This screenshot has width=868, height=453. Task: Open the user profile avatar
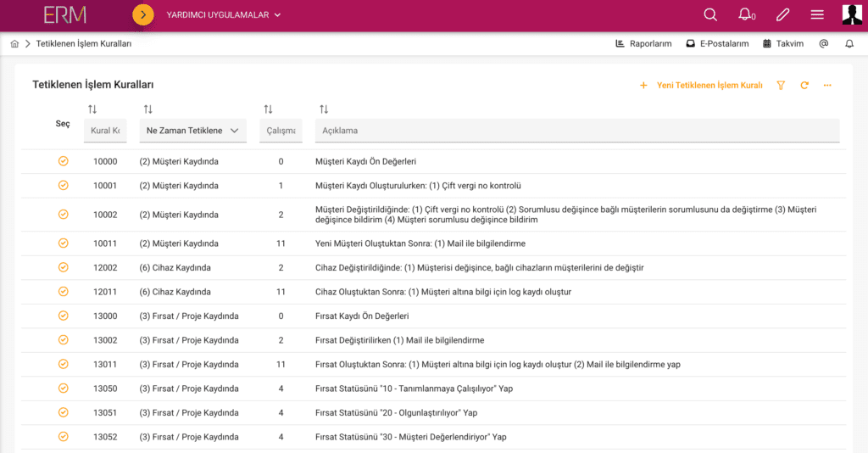pyautogui.click(x=852, y=15)
